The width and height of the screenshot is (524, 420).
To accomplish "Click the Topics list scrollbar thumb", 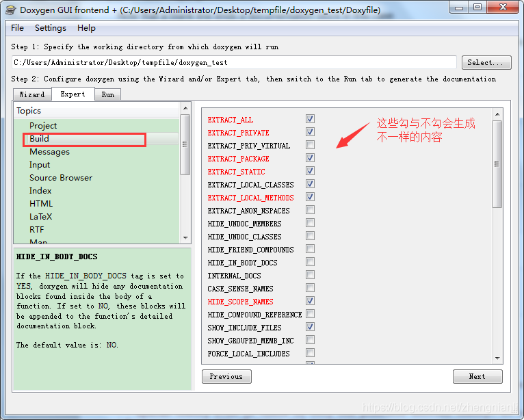I will tap(185, 144).
